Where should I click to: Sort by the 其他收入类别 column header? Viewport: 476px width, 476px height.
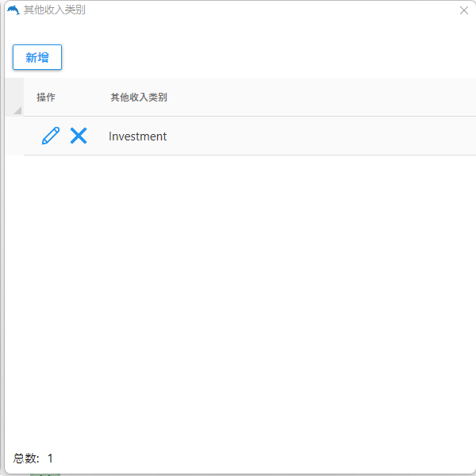[x=138, y=98]
